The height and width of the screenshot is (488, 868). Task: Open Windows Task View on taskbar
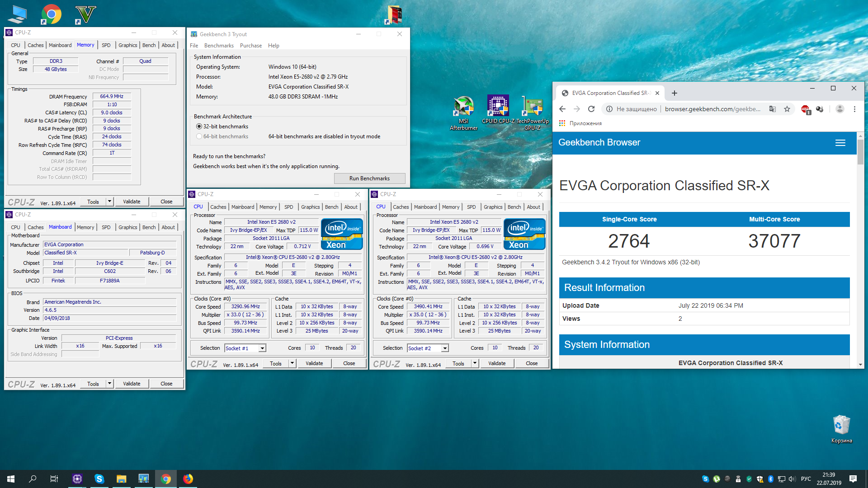click(x=54, y=479)
